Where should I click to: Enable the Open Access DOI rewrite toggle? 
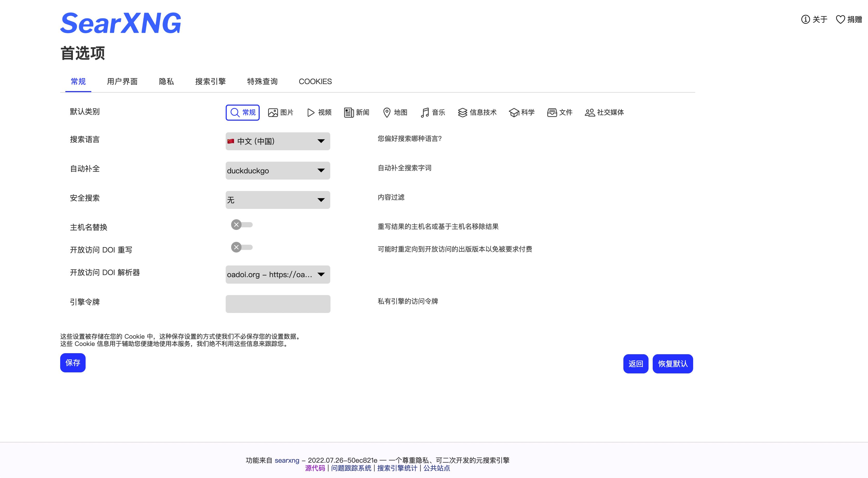(242, 247)
